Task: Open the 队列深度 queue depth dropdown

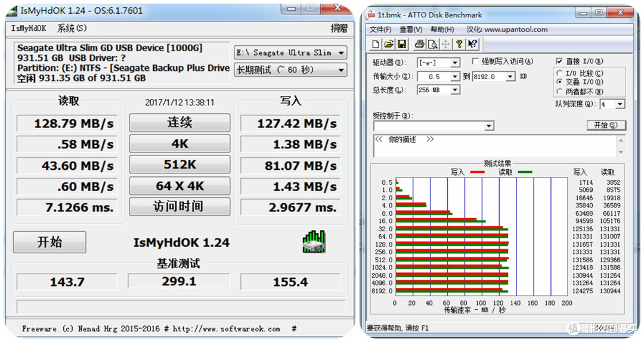Action: [x=620, y=104]
